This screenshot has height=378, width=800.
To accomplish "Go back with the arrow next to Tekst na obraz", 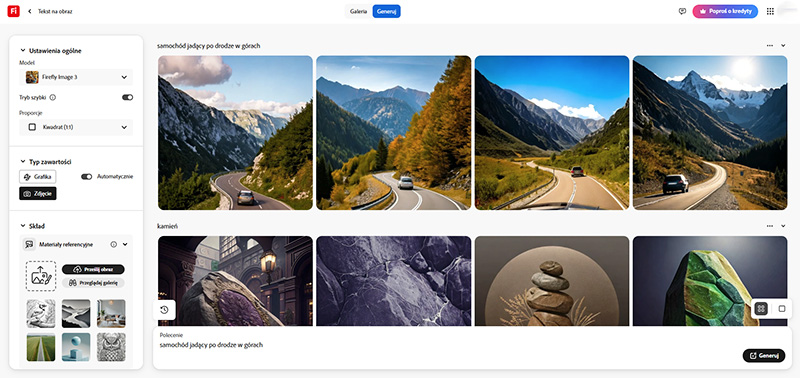I will pos(30,11).
